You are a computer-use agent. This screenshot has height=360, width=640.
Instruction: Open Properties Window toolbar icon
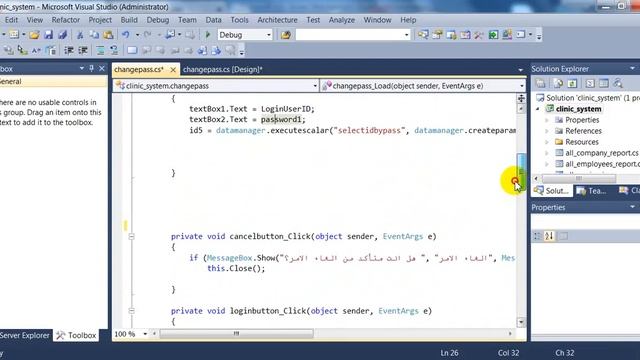click(437, 35)
